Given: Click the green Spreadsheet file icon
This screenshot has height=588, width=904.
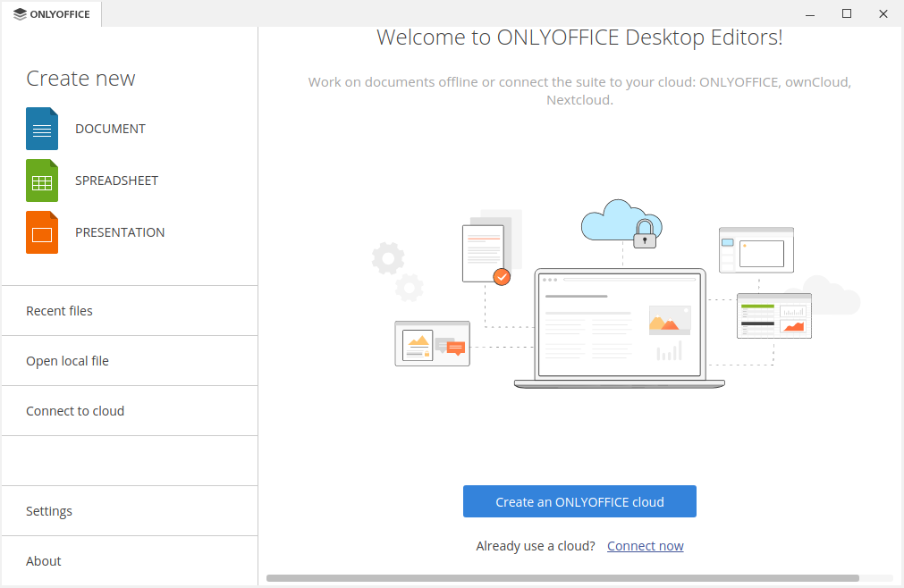Looking at the screenshot, I should point(42,181).
